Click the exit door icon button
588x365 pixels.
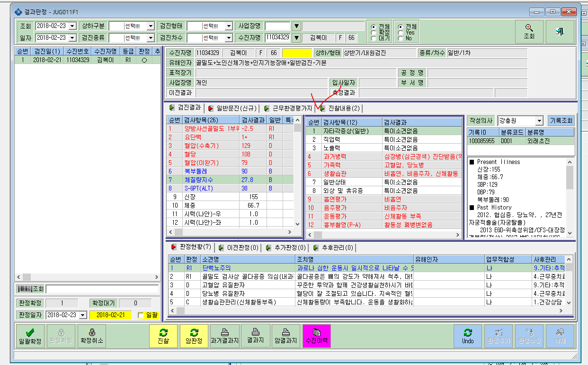tap(560, 32)
